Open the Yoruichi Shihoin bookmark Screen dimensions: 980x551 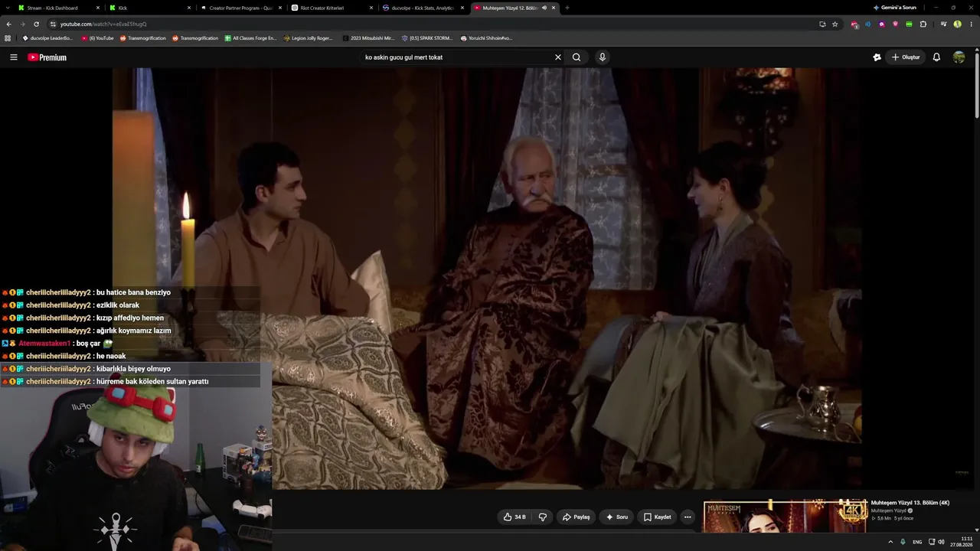(x=486, y=37)
